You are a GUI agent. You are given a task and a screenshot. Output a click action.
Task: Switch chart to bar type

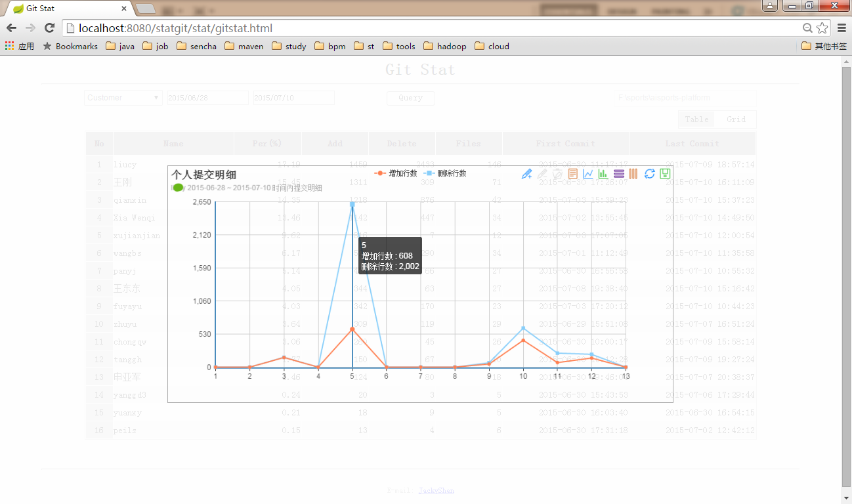point(603,174)
